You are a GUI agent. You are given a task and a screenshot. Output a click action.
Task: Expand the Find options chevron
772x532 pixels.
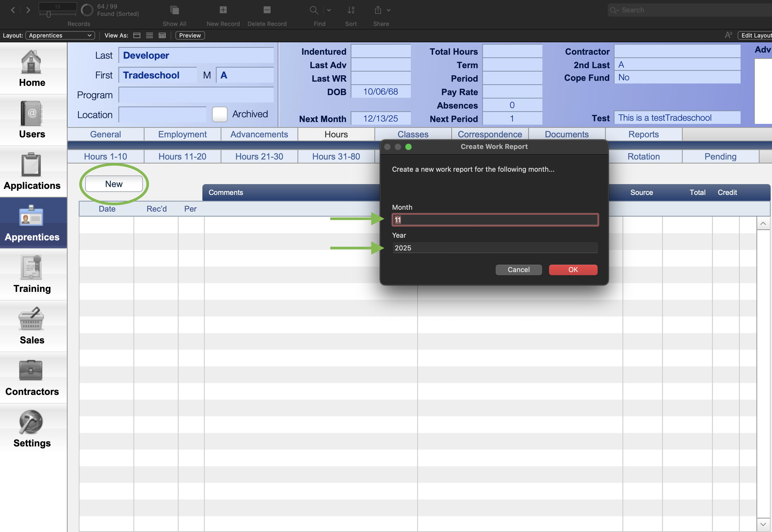click(x=329, y=10)
